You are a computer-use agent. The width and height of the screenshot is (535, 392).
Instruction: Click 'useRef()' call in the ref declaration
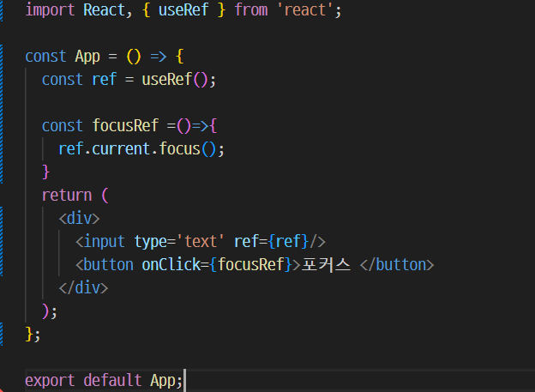[175, 80]
